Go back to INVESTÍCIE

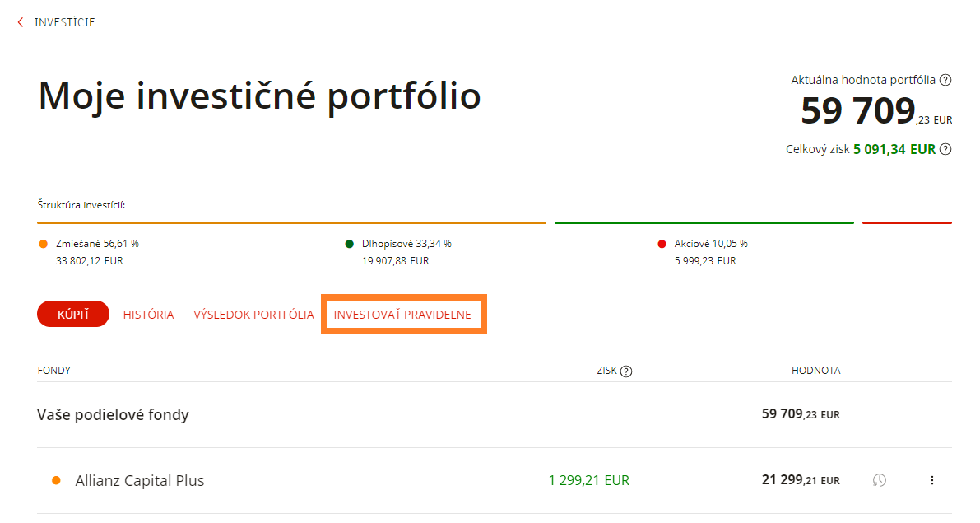pos(65,22)
